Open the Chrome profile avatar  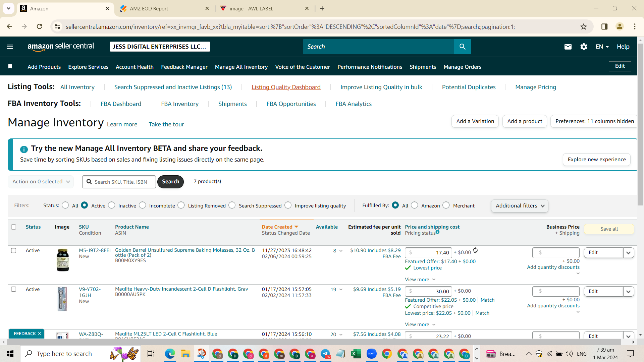(620, 26)
